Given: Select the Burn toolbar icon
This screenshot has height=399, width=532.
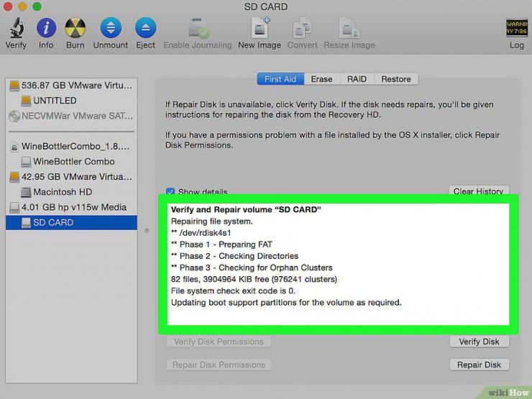Looking at the screenshot, I should (75, 28).
